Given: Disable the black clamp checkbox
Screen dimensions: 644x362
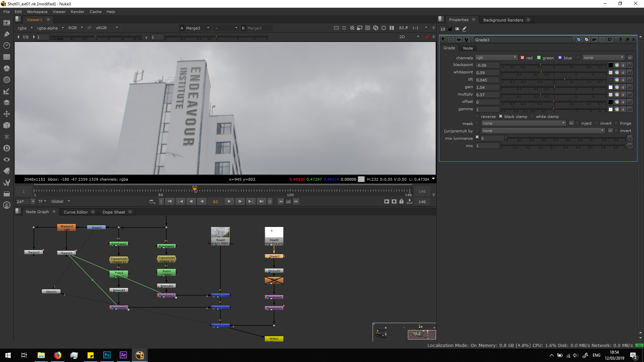Looking at the screenshot, I should click(501, 117).
